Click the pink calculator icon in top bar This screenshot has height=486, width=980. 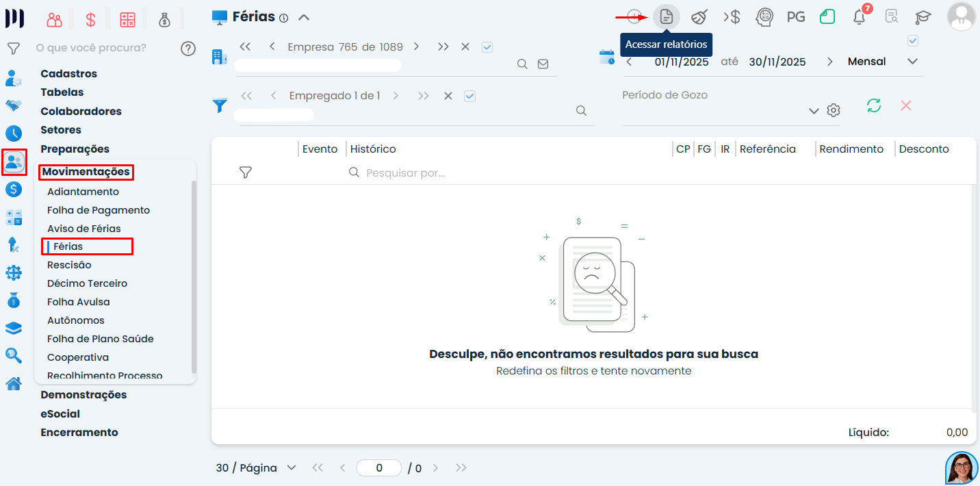click(127, 20)
